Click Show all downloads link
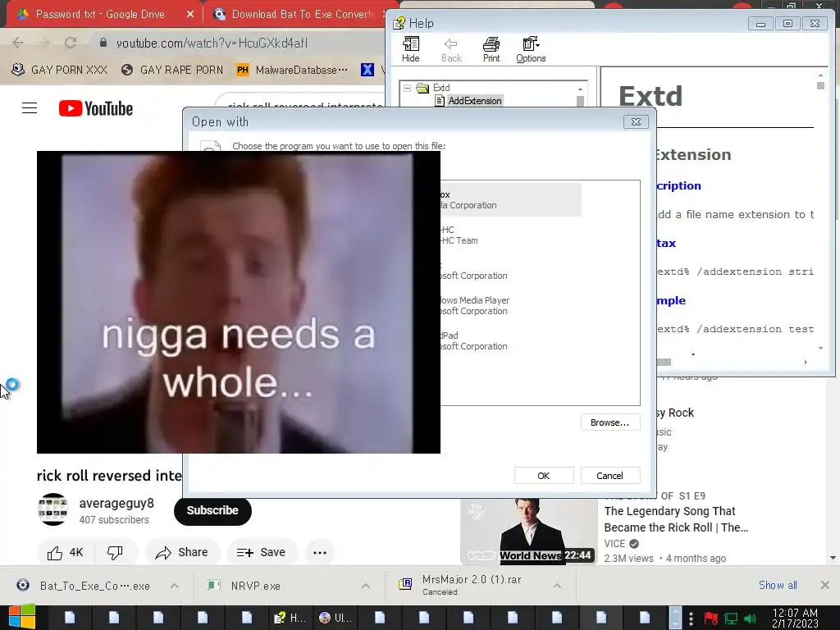The image size is (840, 630). [778, 585]
